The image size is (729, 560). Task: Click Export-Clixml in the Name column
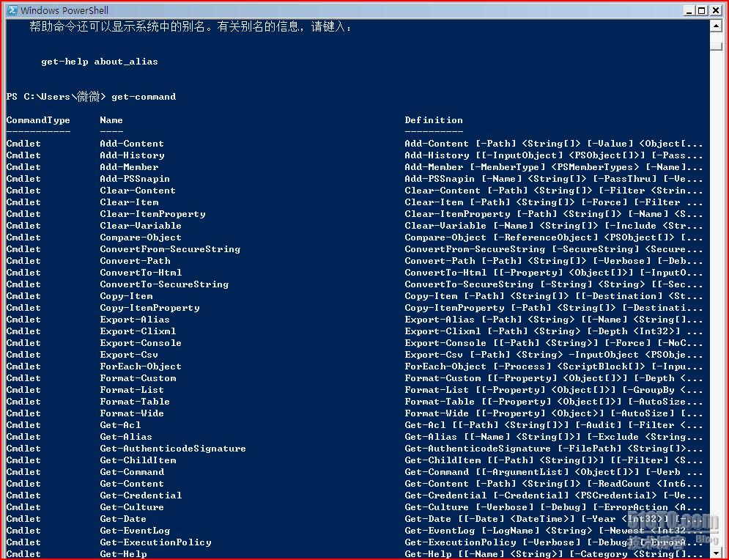pyautogui.click(x=138, y=331)
